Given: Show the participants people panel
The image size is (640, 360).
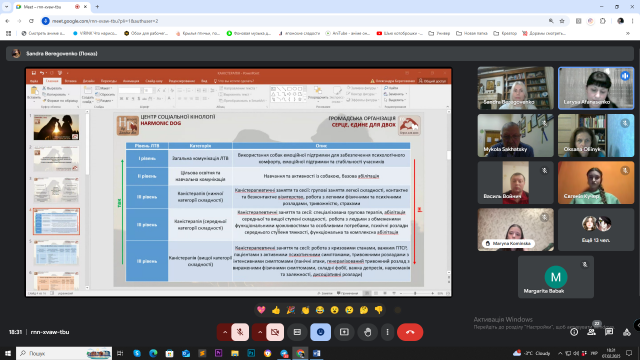Looking at the screenshot, I should (591, 332).
